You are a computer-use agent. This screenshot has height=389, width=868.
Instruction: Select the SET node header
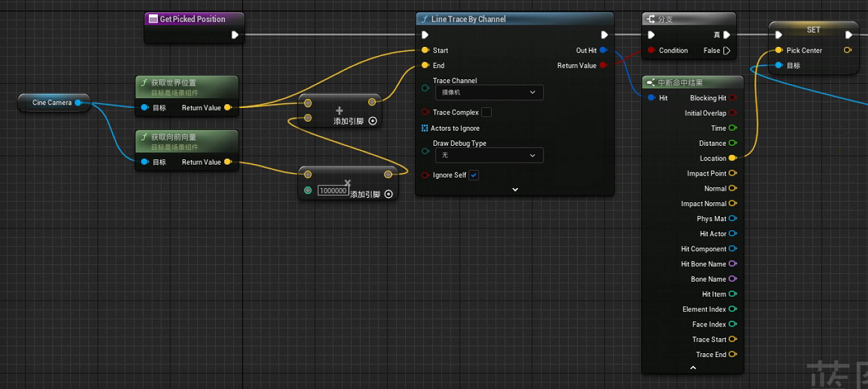(x=813, y=29)
